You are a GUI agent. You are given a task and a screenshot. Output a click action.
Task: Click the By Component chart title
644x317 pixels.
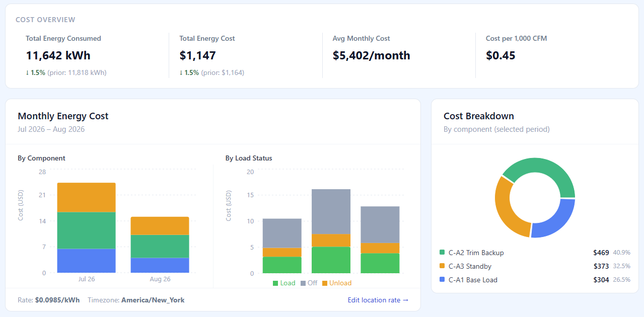pos(41,158)
